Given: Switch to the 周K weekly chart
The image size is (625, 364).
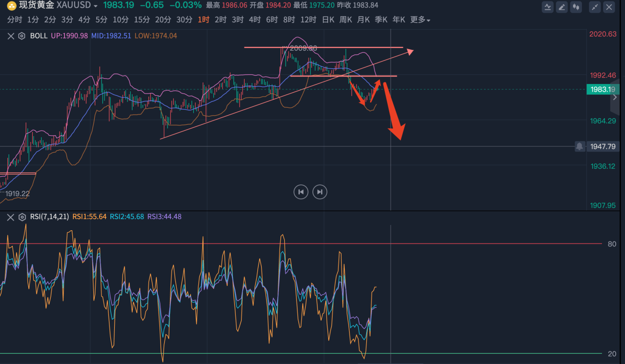Looking at the screenshot, I should [x=346, y=20].
